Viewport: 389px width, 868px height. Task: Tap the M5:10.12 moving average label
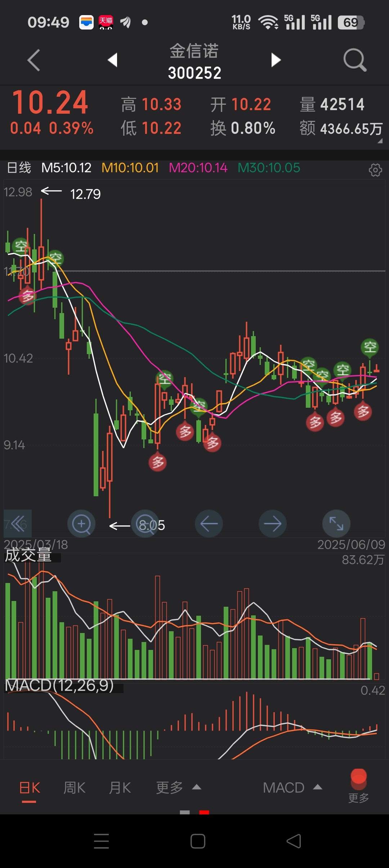coord(66,168)
